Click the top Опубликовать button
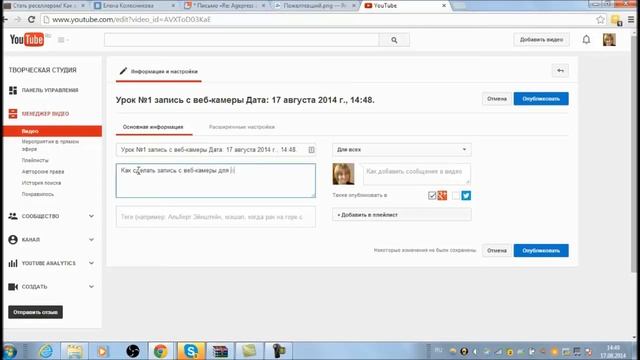The width and height of the screenshot is (640, 360). click(541, 99)
